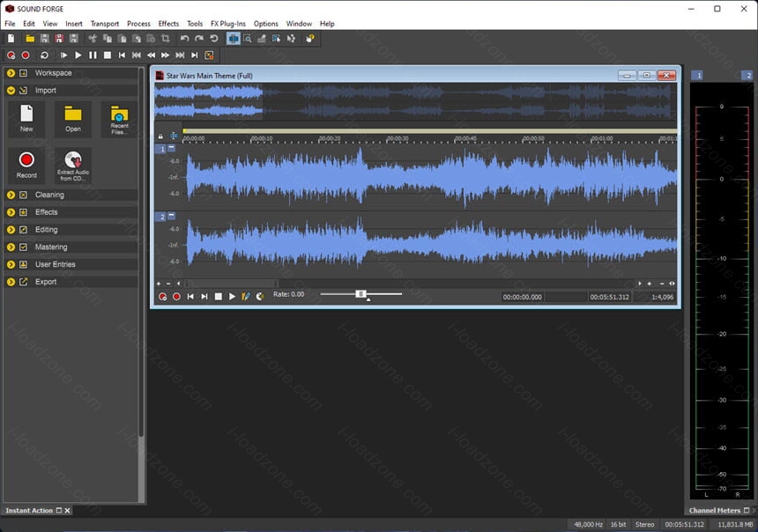This screenshot has width=758, height=532.
Task: Click the data window horizontal scrollbar
Action: point(232,284)
